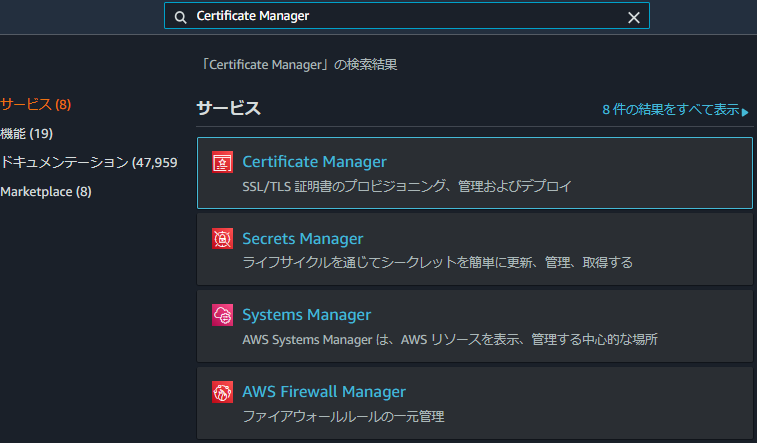The image size is (757, 443).
Task: Click the ライフサイクルを通じて description text
Action: click(437, 263)
